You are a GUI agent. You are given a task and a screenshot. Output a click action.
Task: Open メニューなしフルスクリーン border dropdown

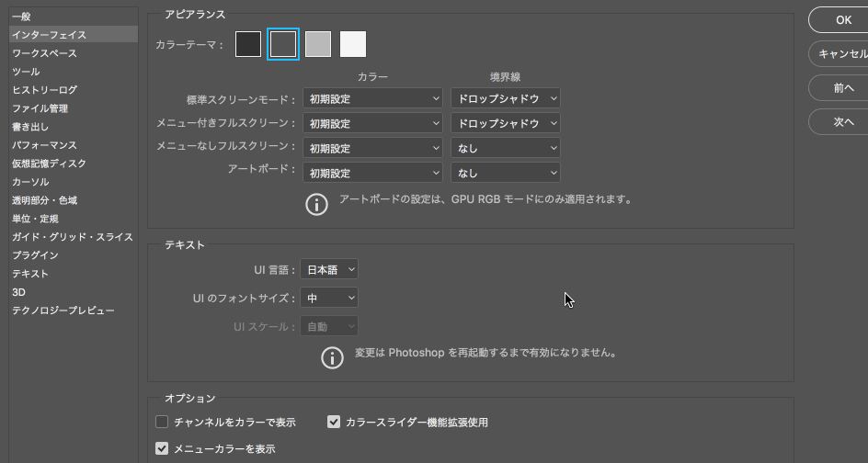pos(506,148)
